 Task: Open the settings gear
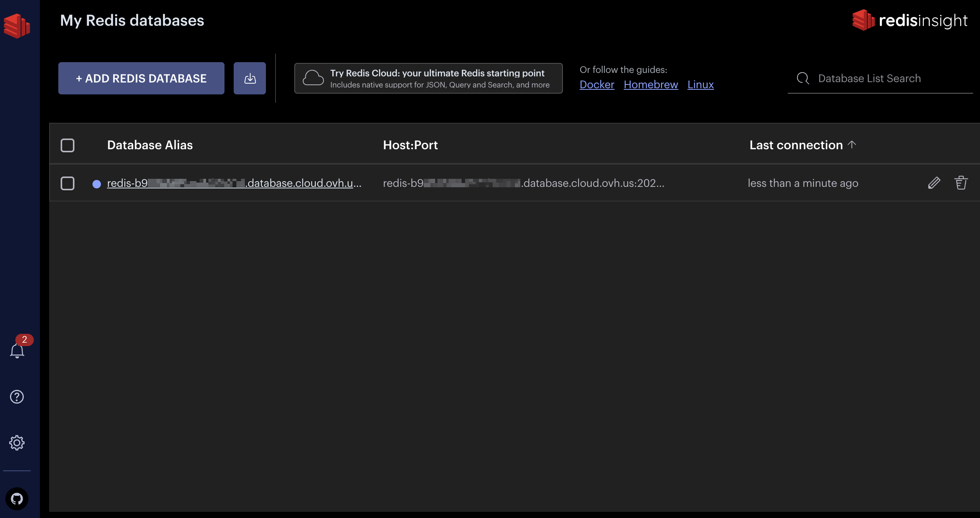17,443
